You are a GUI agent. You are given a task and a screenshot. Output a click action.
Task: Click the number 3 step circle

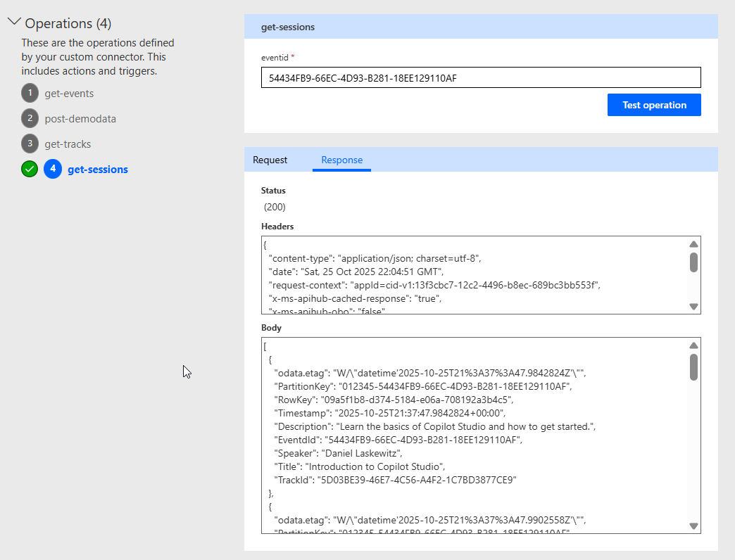30,144
